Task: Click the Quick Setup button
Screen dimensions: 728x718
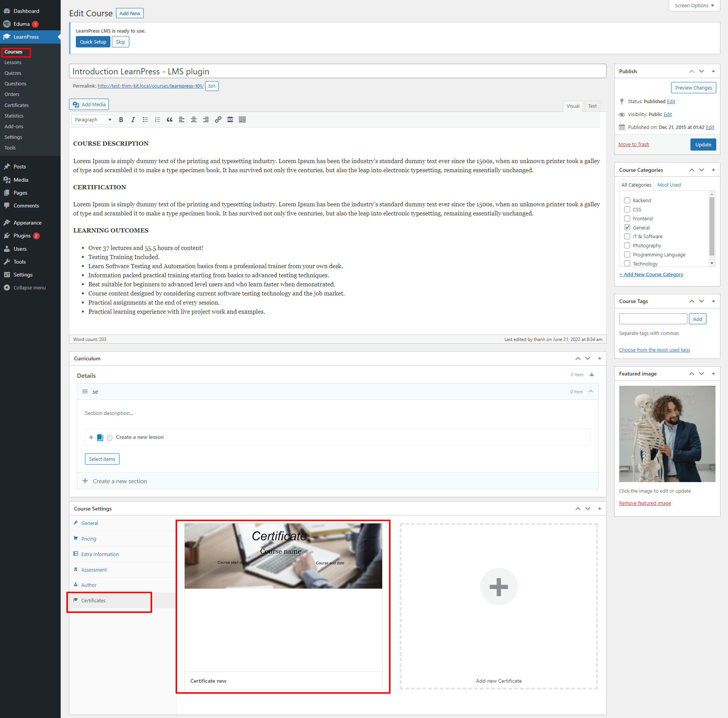Action: (x=93, y=42)
